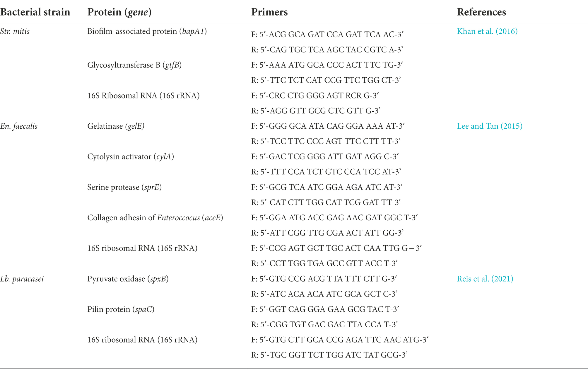Select the Lb. paracasei strain cell
588x373 pixels.
pyautogui.click(x=22, y=279)
